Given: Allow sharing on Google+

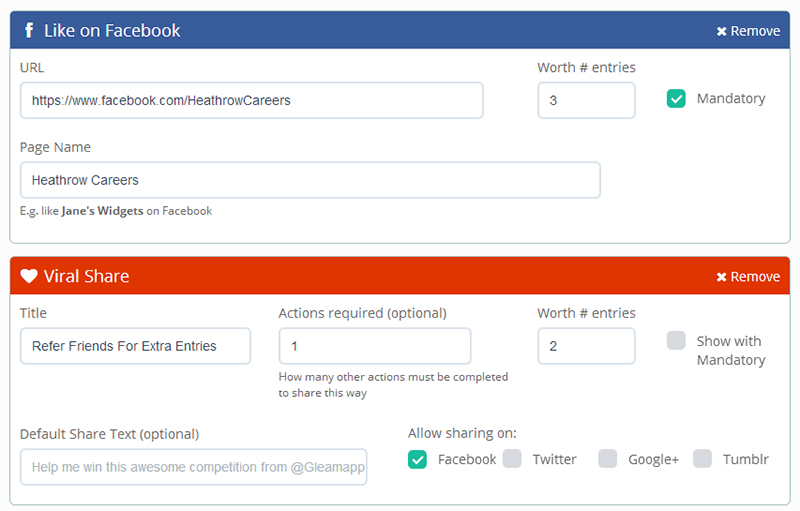Looking at the screenshot, I should 608,459.
